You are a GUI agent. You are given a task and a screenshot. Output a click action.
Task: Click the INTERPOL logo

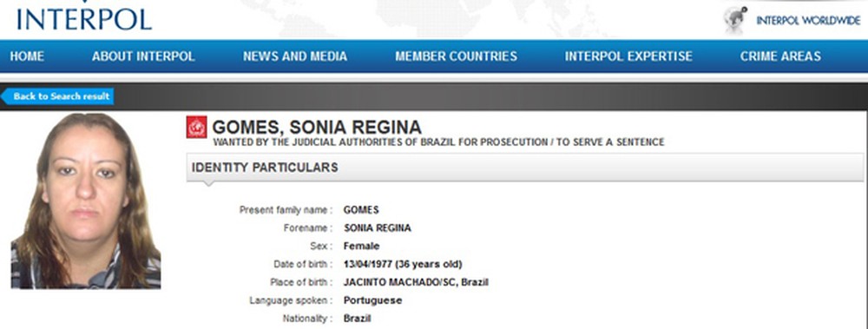tap(84, 16)
